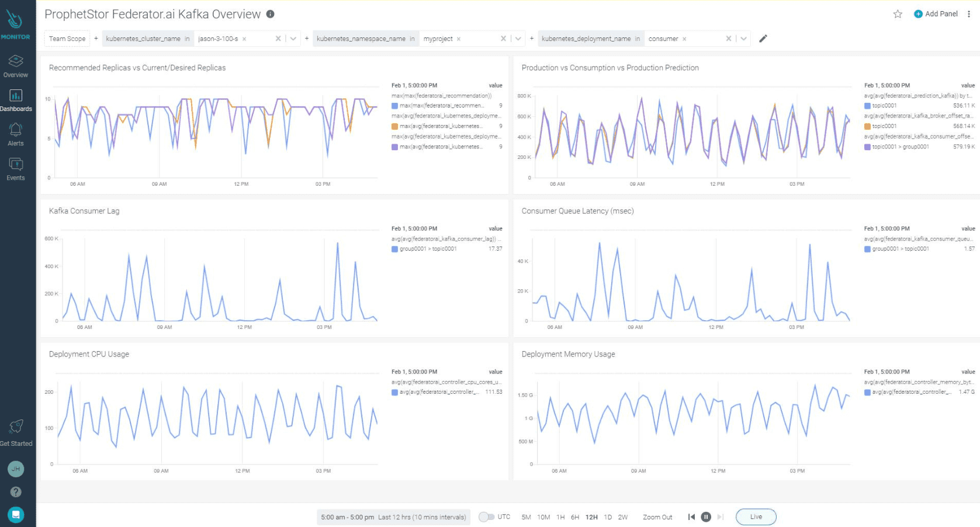Select the 5M time range

pos(526,517)
